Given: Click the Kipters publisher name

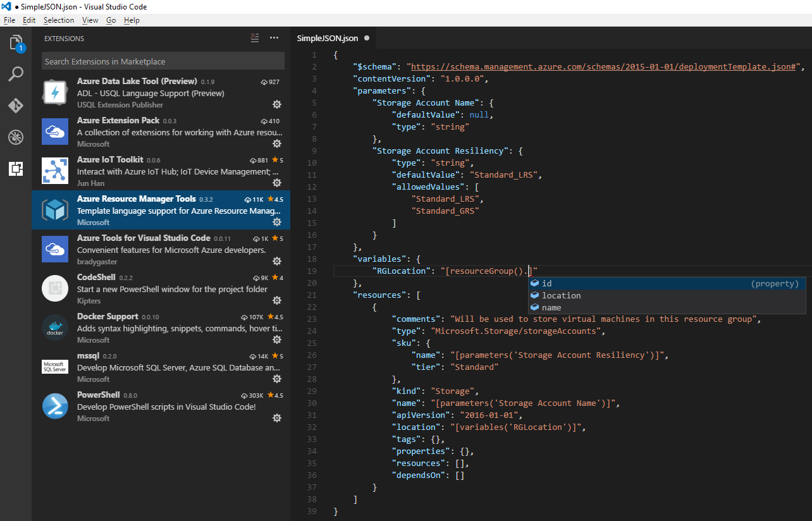Looking at the screenshot, I should 89,300.
